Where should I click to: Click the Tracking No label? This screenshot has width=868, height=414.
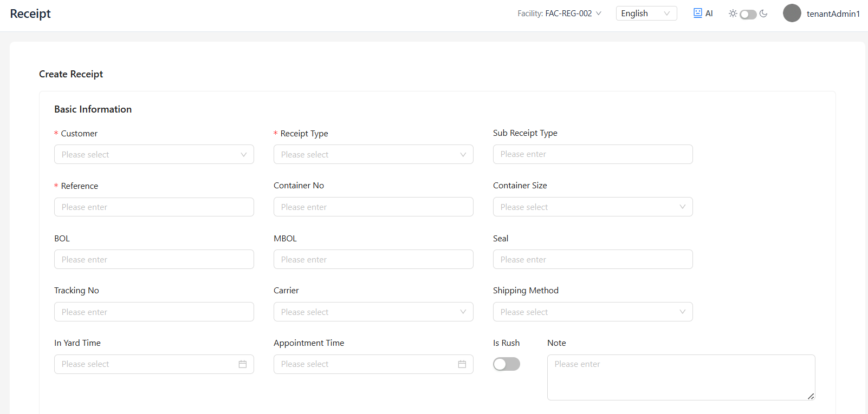(x=76, y=291)
